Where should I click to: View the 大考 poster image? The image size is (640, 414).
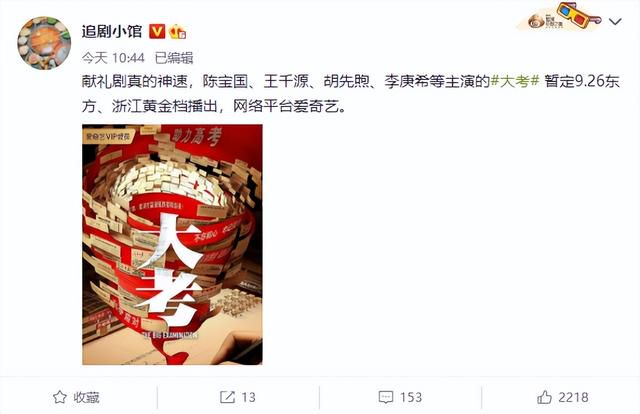(172, 244)
